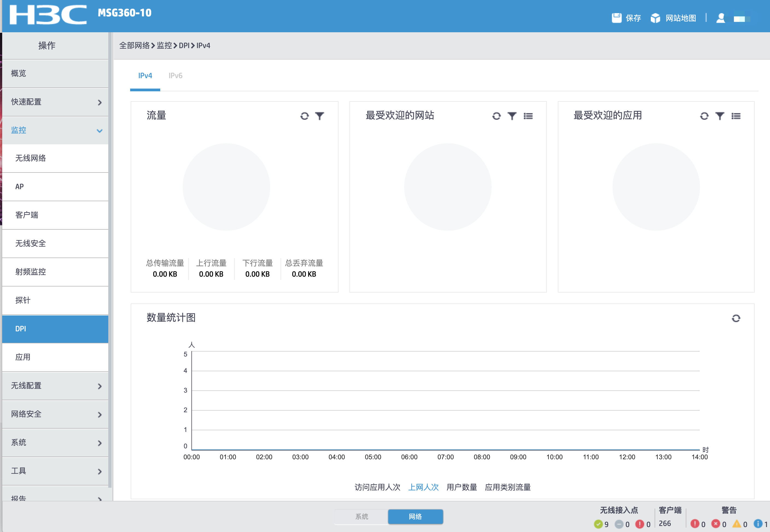Viewport: 770px width, 532px height.
Task: Click 监控 in the breadcrumb
Action: point(164,46)
